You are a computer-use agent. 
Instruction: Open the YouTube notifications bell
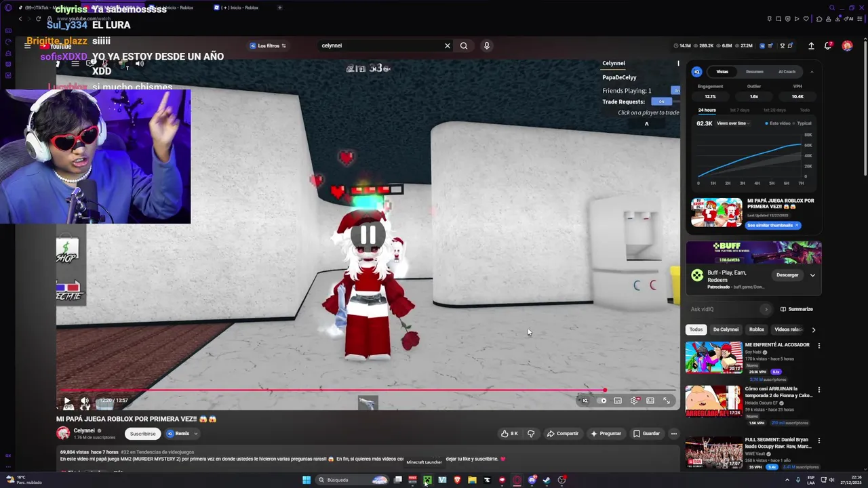[828, 45]
